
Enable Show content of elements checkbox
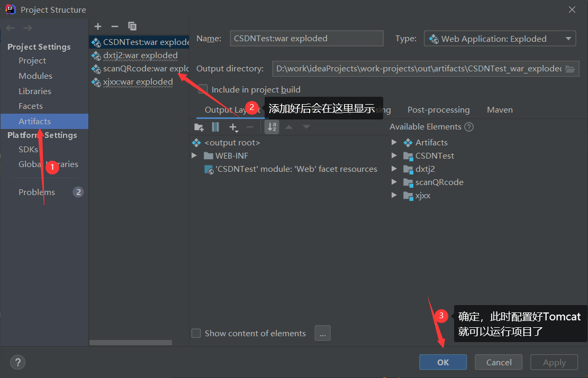(x=196, y=333)
